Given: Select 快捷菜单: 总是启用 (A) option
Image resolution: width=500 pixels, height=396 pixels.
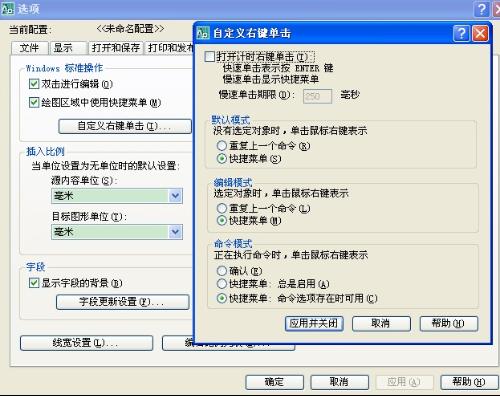Looking at the screenshot, I should (x=222, y=284).
